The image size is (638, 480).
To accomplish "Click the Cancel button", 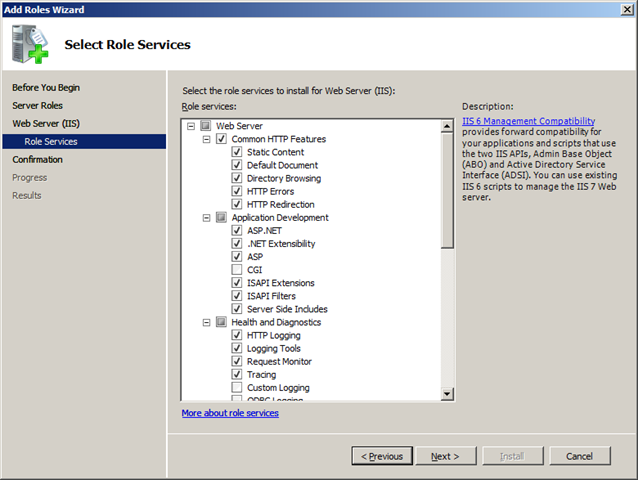I will [580, 456].
